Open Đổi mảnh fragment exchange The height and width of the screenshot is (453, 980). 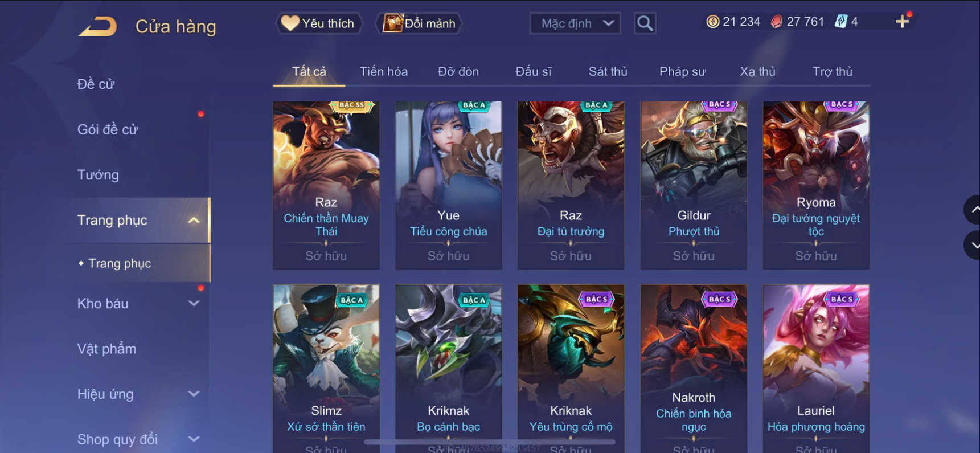pyautogui.click(x=419, y=23)
